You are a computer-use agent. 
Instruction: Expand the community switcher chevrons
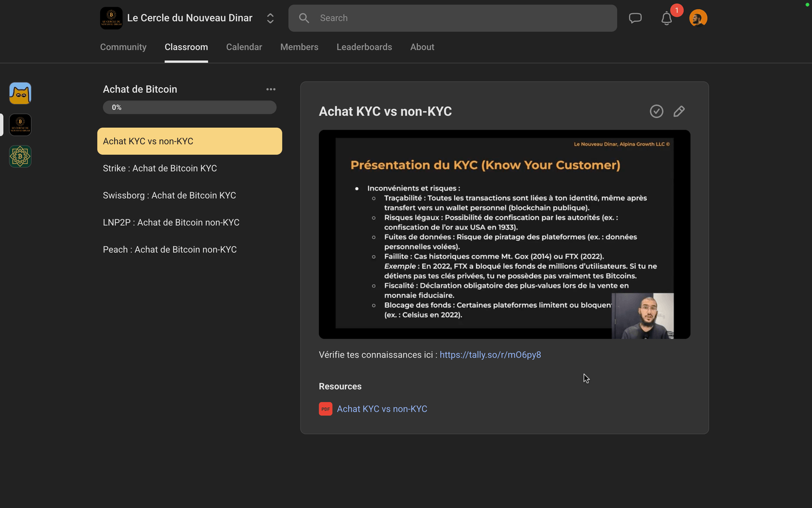[x=270, y=18]
